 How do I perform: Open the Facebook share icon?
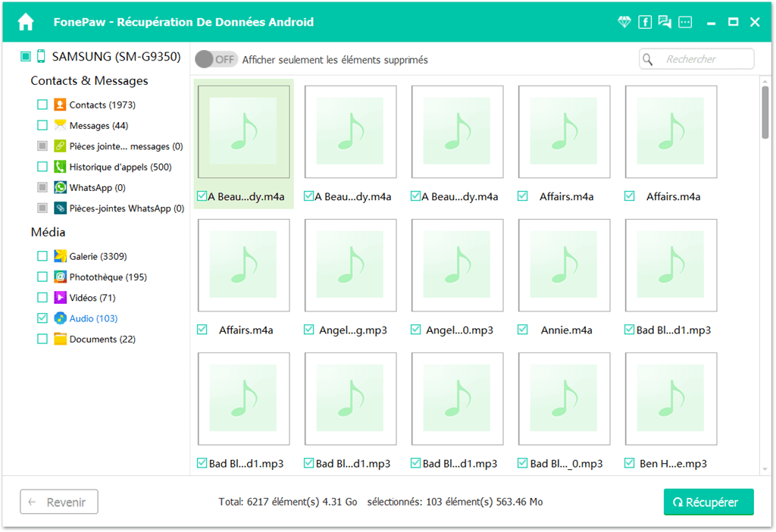click(645, 22)
